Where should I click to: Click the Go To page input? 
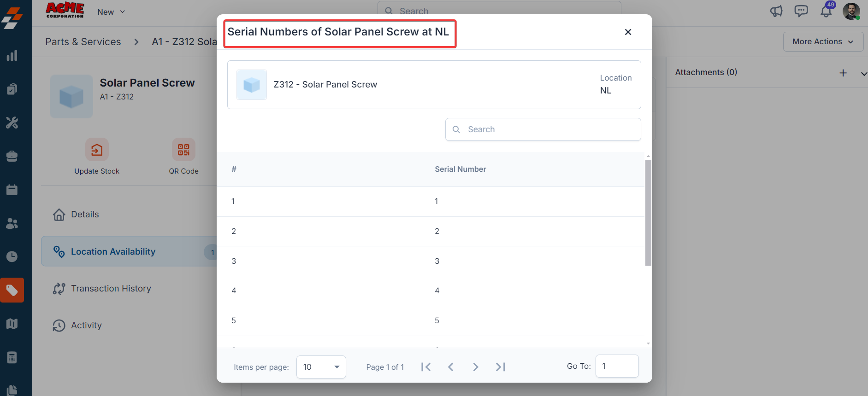tap(617, 366)
